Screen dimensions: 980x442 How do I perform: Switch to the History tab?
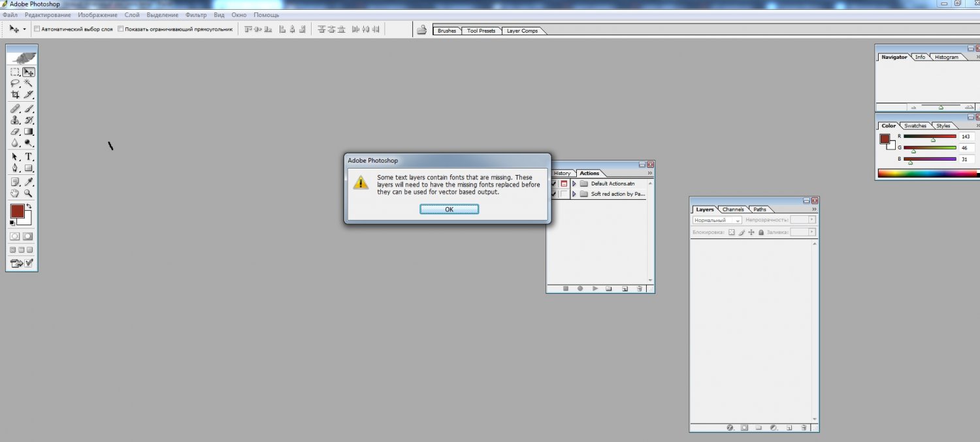(562, 173)
